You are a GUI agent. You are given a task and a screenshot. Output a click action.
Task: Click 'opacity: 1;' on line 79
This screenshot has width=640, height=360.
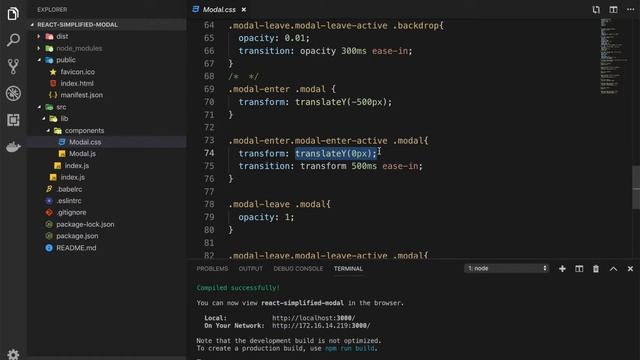point(266,217)
